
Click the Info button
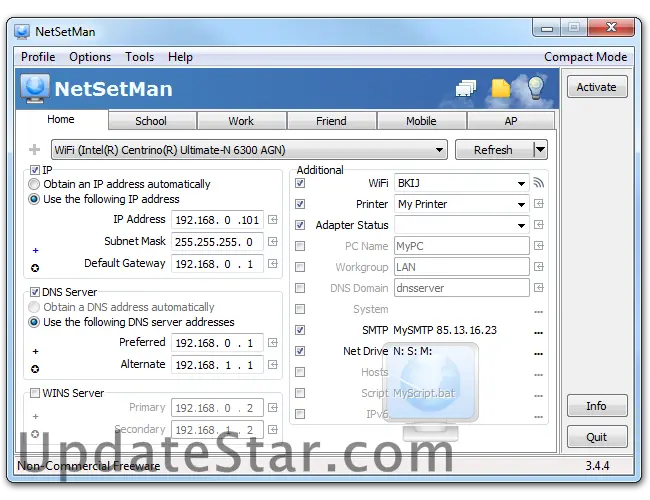(597, 406)
